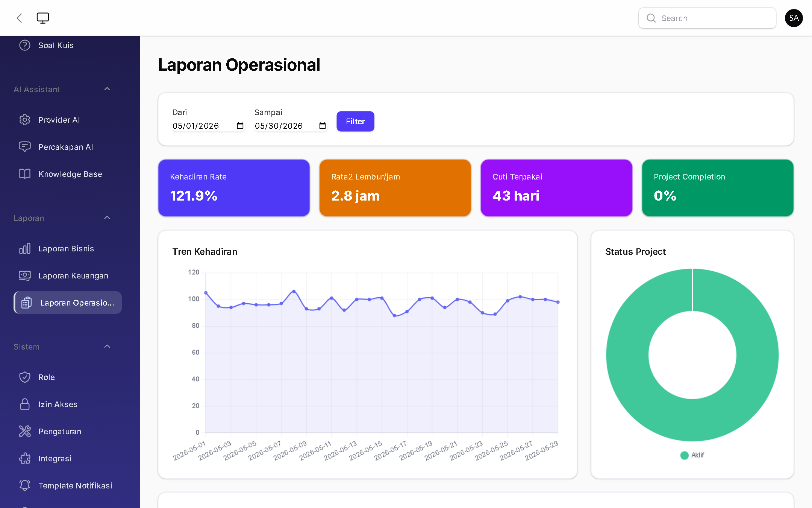Select Laporan Operasional menu label
This screenshot has height=508, width=812.
click(x=77, y=303)
